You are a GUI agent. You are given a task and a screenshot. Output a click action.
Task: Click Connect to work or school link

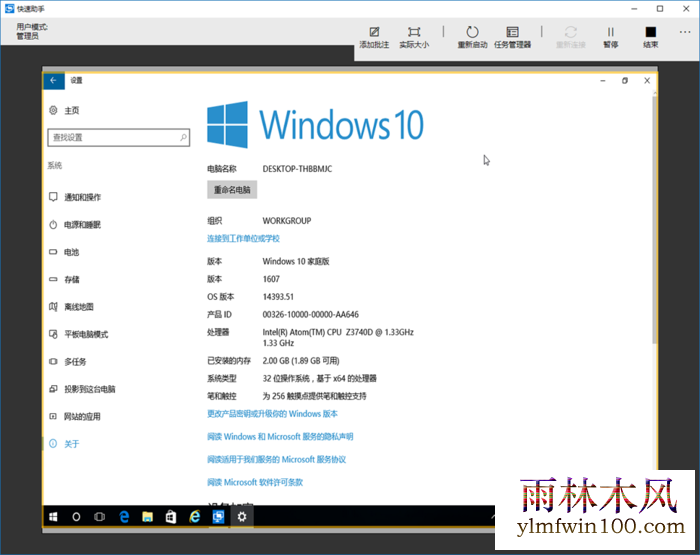(243, 238)
